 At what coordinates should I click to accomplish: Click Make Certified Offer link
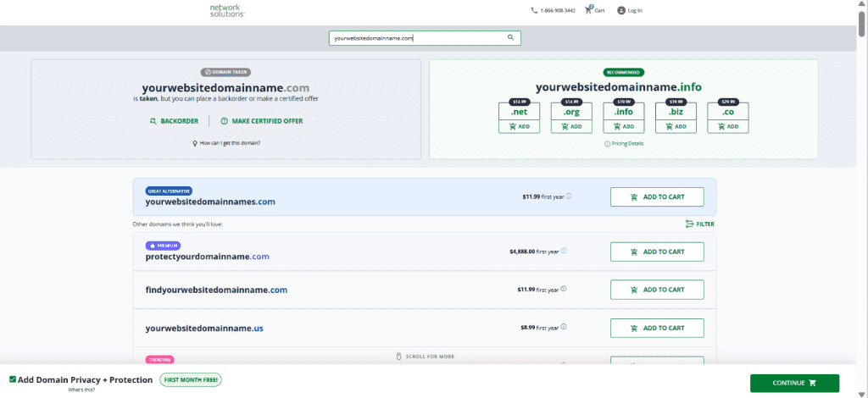[x=261, y=121]
